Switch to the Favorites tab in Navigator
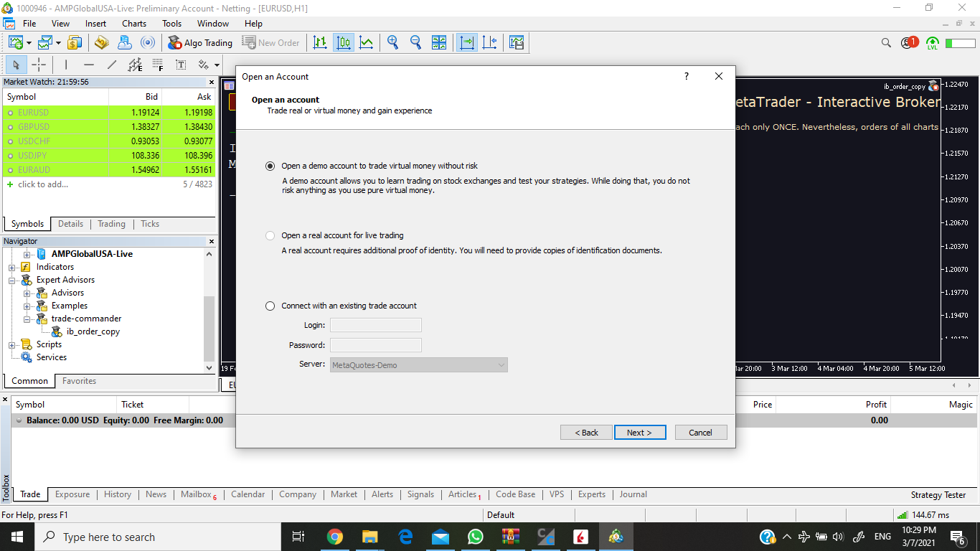This screenshot has width=980, height=551. [x=79, y=381]
